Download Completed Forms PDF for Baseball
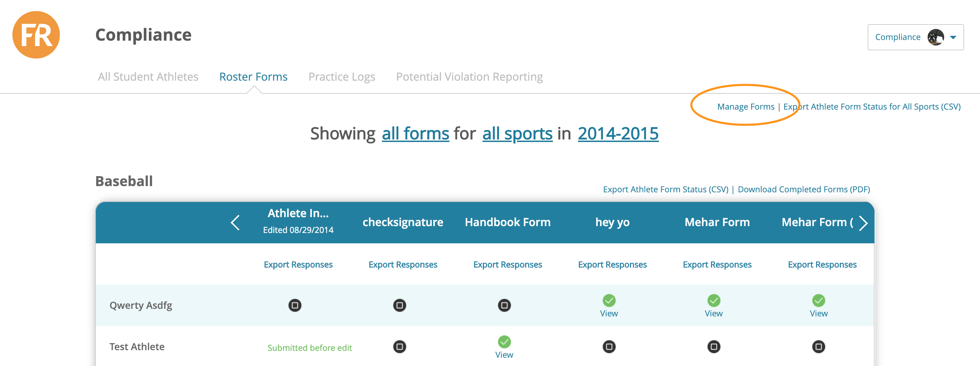This screenshot has height=366, width=980. click(804, 190)
